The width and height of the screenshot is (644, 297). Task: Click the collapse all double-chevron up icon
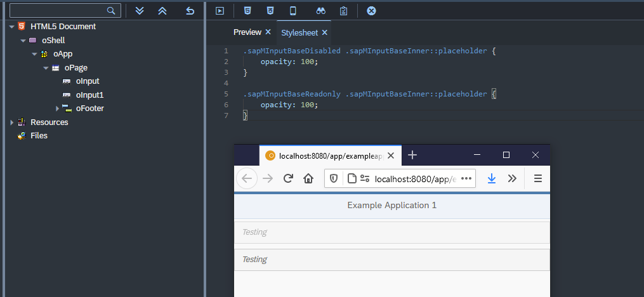(162, 11)
